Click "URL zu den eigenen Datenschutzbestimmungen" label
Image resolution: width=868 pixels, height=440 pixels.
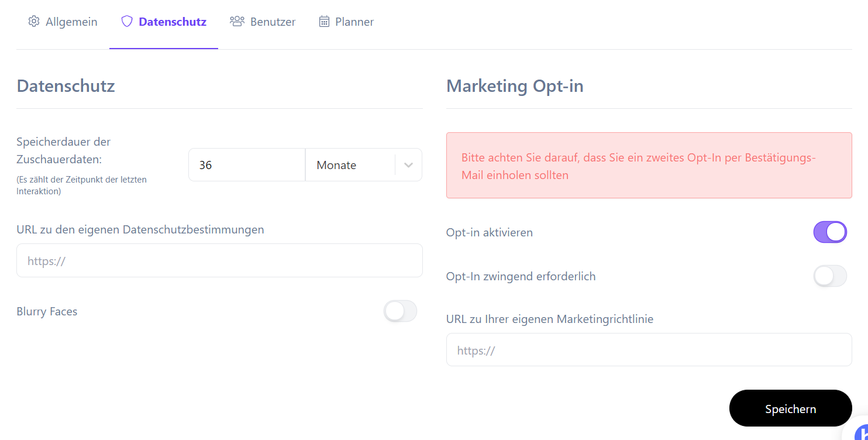140,229
